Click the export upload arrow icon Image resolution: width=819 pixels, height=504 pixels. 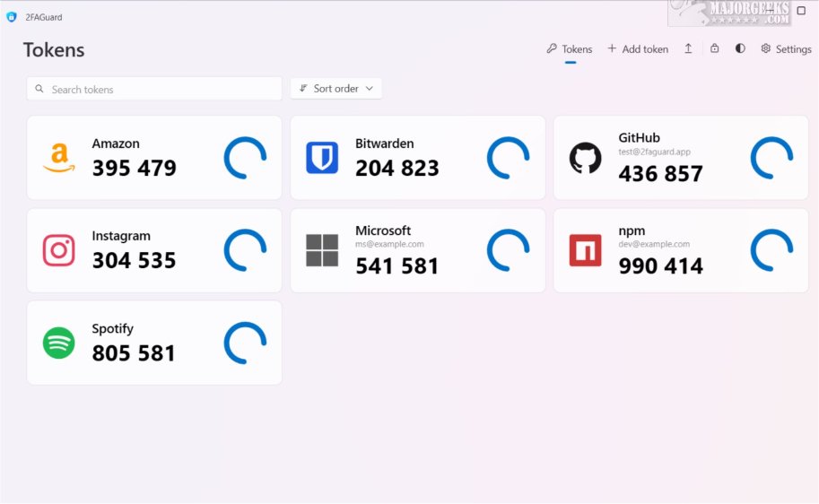[688, 48]
